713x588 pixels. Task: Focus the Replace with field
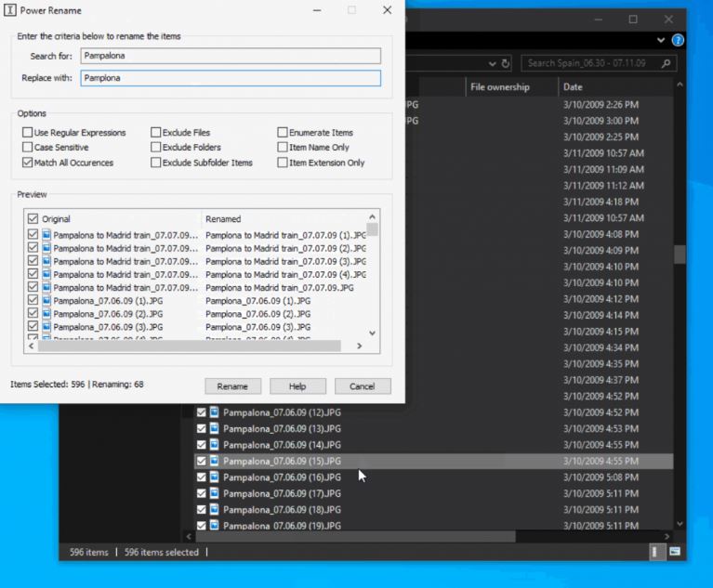tap(231, 78)
